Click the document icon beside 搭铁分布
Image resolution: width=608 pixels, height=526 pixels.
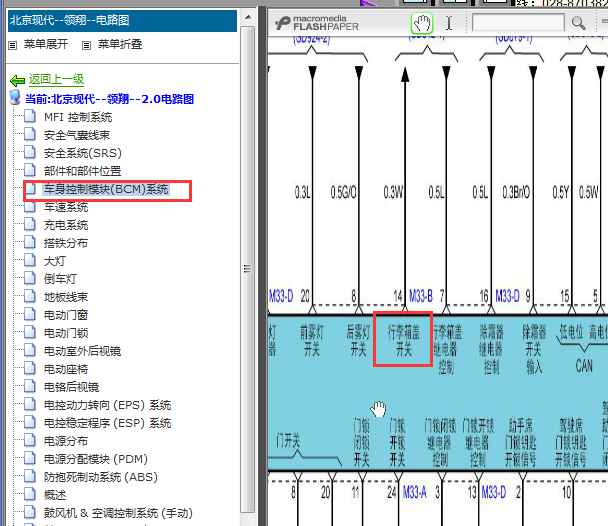[30, 242]
